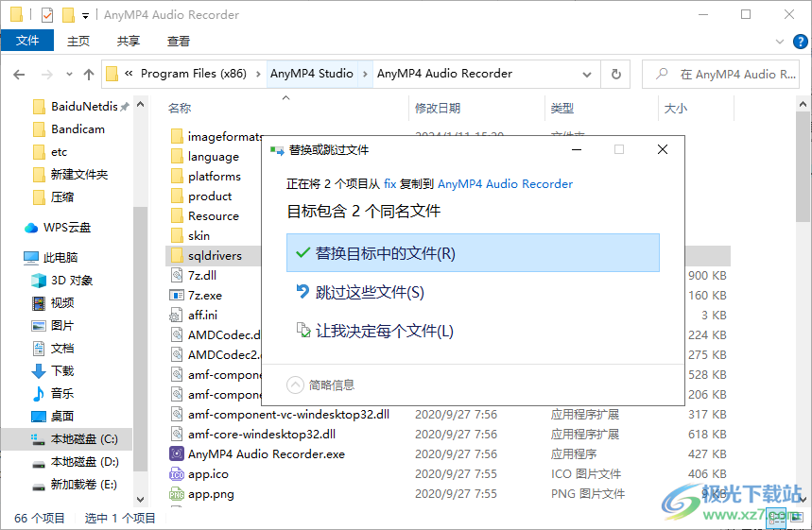Open the help question mark icon
Screen dimensions: 812x530
(800, 42)
